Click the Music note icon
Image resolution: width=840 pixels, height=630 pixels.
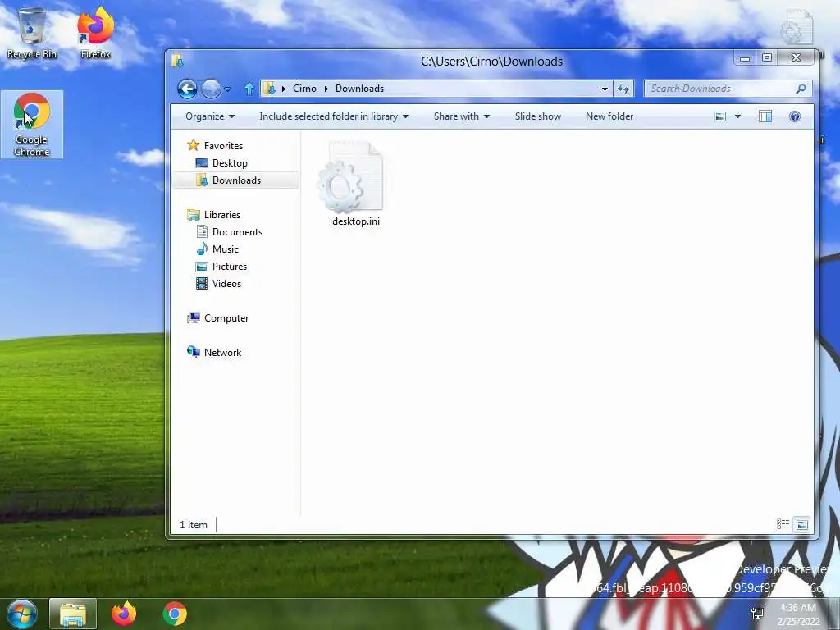coord(202,249)
